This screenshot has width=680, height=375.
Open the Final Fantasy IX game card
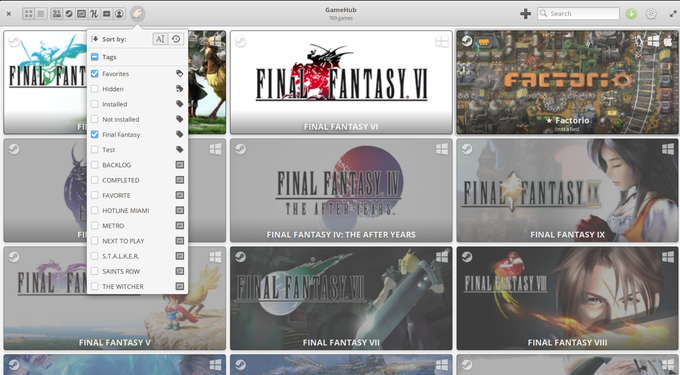point(567,190)
